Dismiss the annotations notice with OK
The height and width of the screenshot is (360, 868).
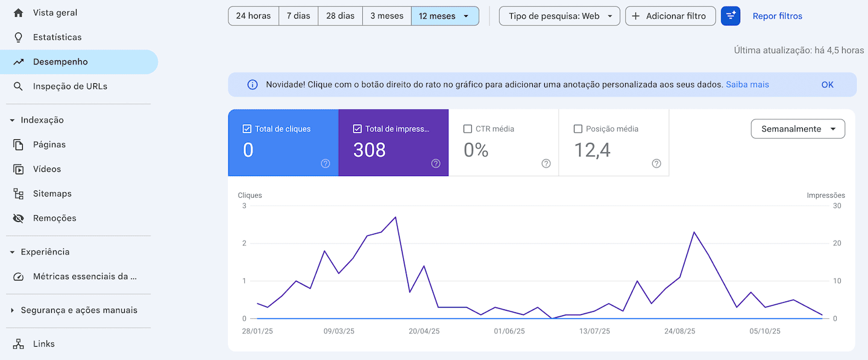[827, 84]
